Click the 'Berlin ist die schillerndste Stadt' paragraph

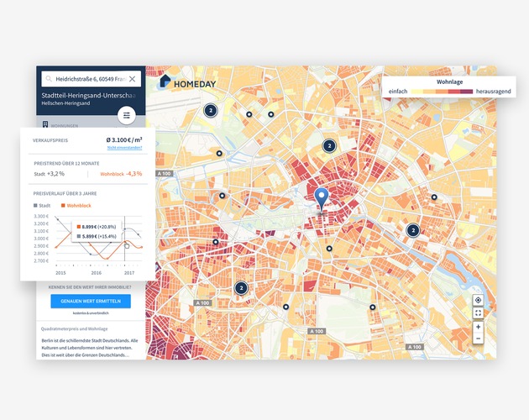pyautogui.click(x=90, y=348)
